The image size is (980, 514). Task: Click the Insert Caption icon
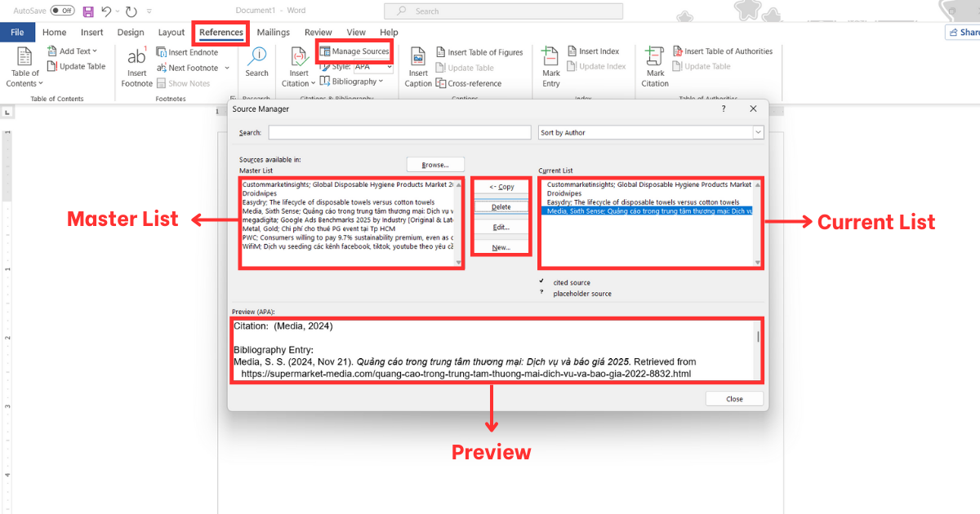418,60
